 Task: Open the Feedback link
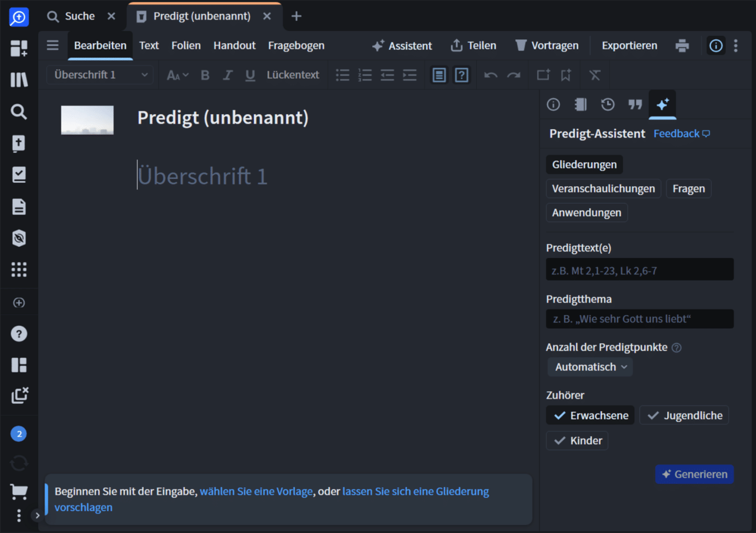pyautogui.click(x=682, y=134)
